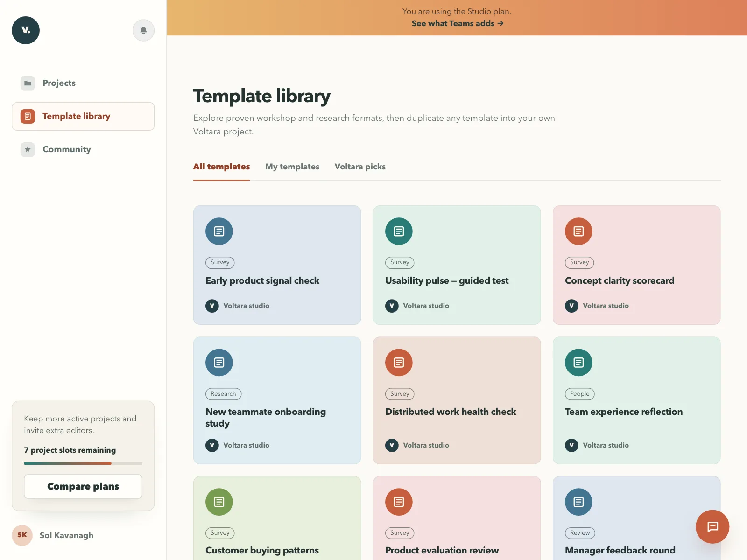Open Early product signal check title
The height and width of the screenshot is (560, 747).
(x=262, y=280)
